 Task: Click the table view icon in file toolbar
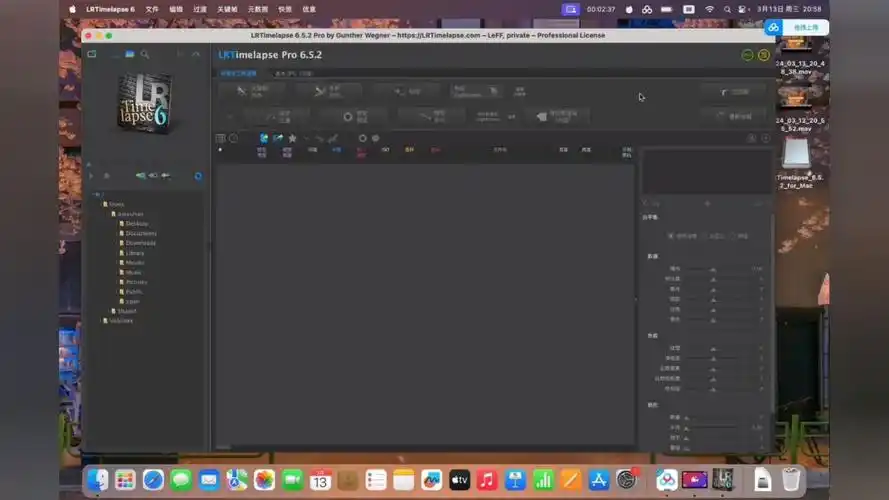coord(220,138)
